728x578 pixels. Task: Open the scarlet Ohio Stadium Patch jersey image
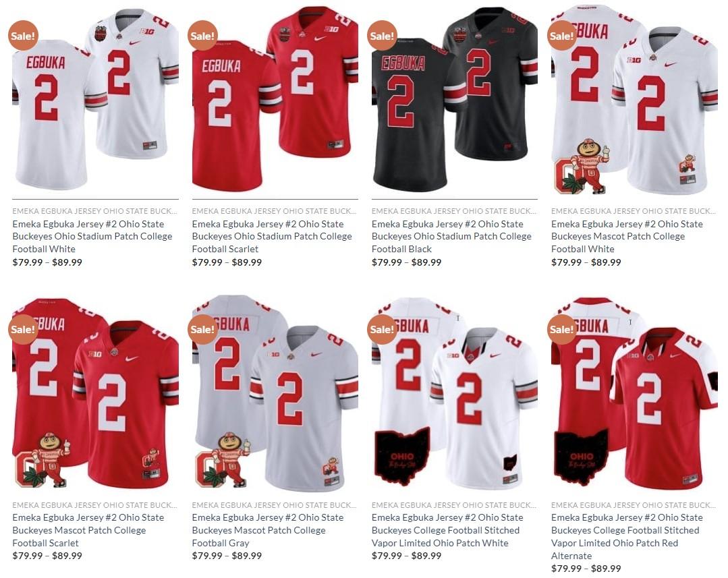[x=275, y=100]
